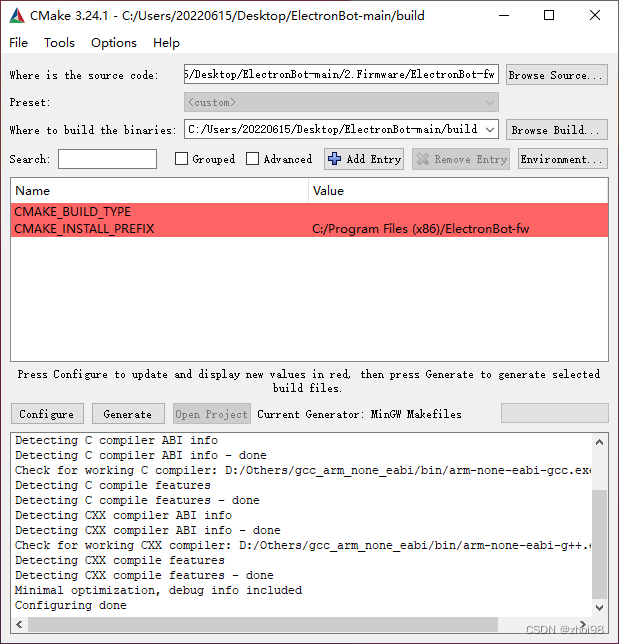Click the Generate button
Image resolution: width=619 pixels, height=644 pixels.
click(x=128, y=414)
